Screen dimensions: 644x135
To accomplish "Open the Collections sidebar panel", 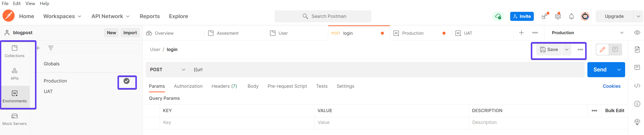I will point(15,52).
